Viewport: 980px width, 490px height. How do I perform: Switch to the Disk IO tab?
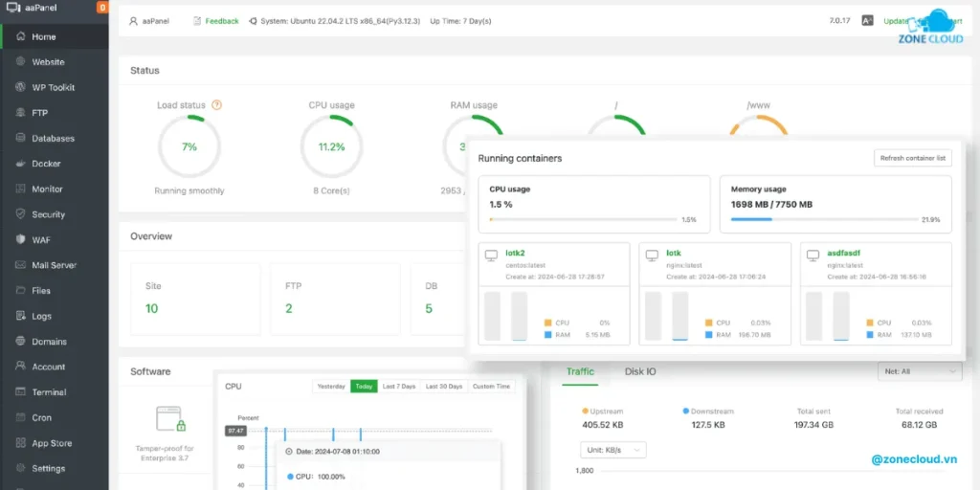coord(640,371)
